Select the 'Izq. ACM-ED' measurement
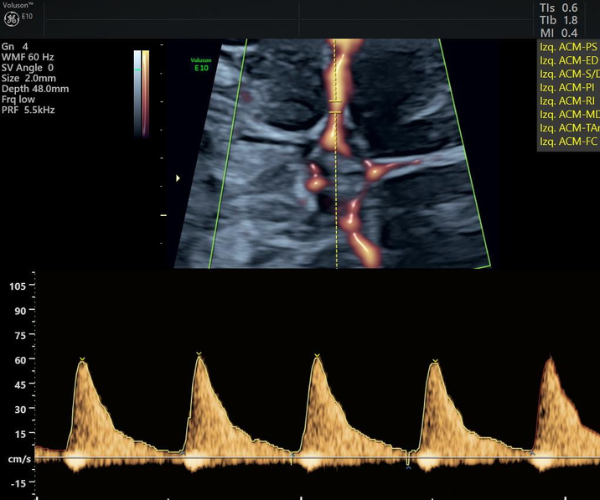This screenshot has width=600, height=500. pos(568,60)
